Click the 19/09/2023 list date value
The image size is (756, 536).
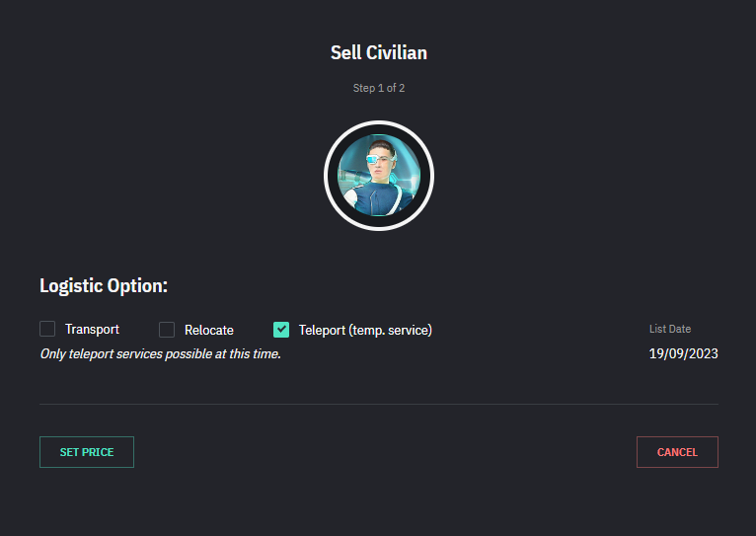tap(683, 353)
